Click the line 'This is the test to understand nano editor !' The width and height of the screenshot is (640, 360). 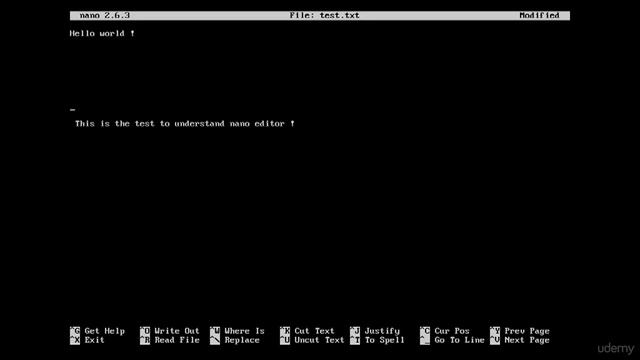coord(184,124)
